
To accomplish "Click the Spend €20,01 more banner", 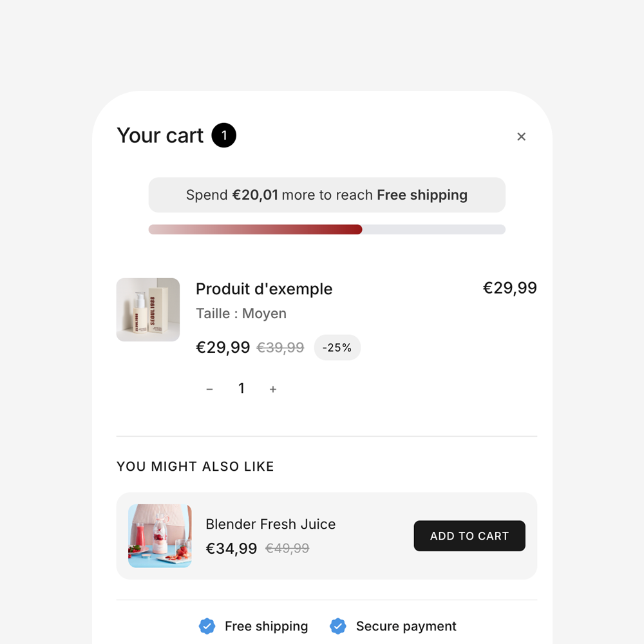I will tap(327, 194).
